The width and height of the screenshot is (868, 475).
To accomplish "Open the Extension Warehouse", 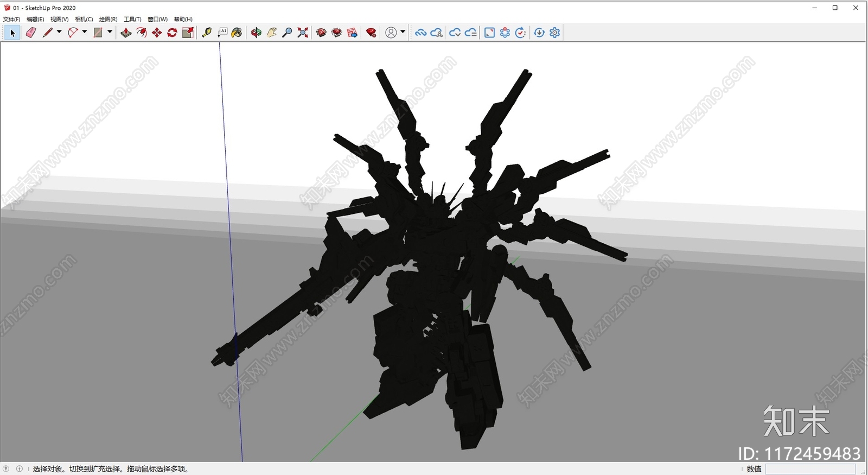I will [337, 33].
